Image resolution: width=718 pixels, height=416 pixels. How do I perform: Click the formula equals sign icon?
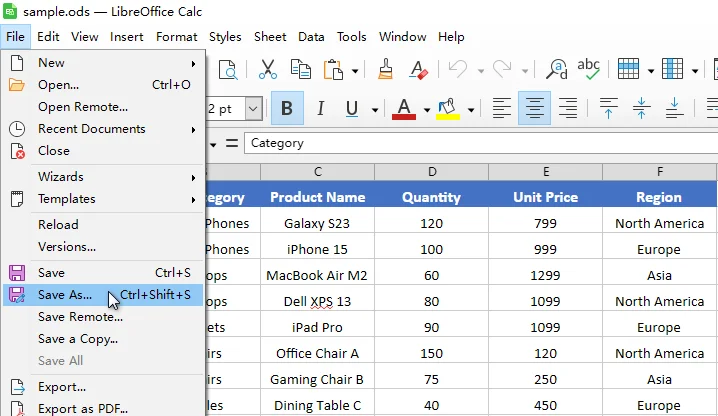coord(232,143)
